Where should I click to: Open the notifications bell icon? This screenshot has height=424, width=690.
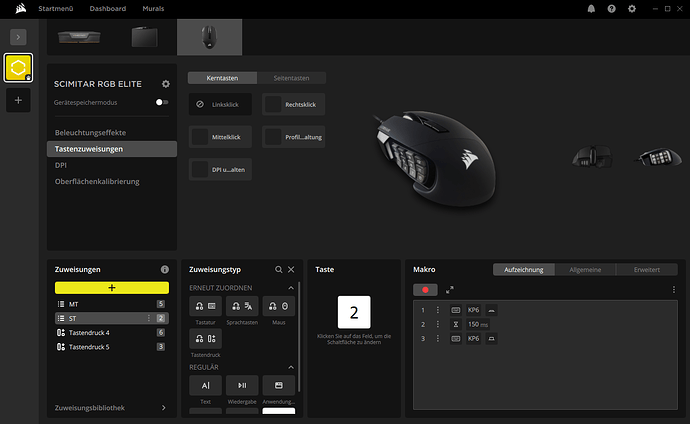591,9
